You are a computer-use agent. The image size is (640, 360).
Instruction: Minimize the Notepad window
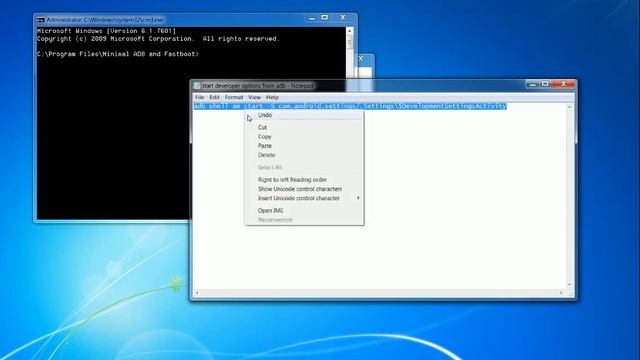pos(532,84)
